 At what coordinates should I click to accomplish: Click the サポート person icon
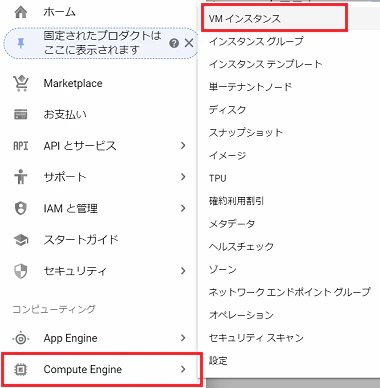21,177
